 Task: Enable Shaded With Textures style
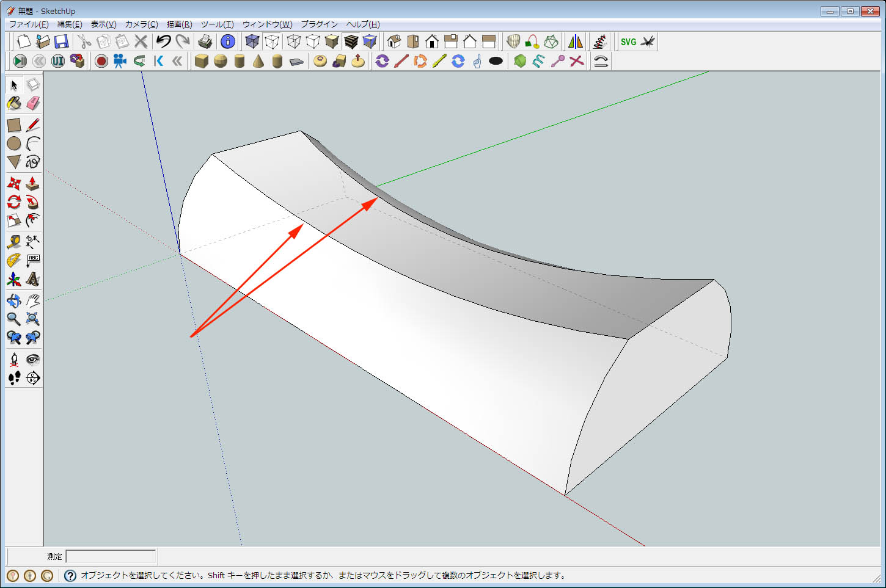point(351,42)
